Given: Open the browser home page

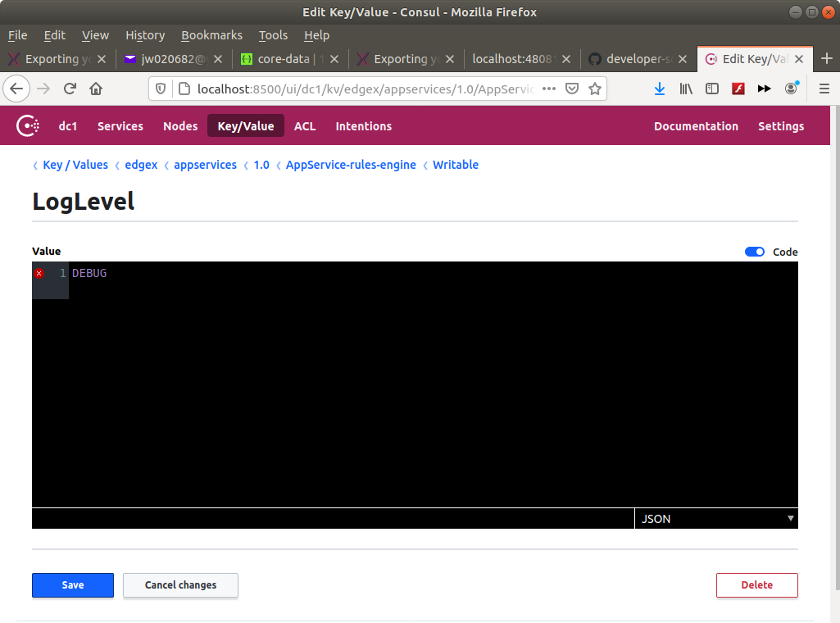Looking at the screenshot, I should click(96, 89).
